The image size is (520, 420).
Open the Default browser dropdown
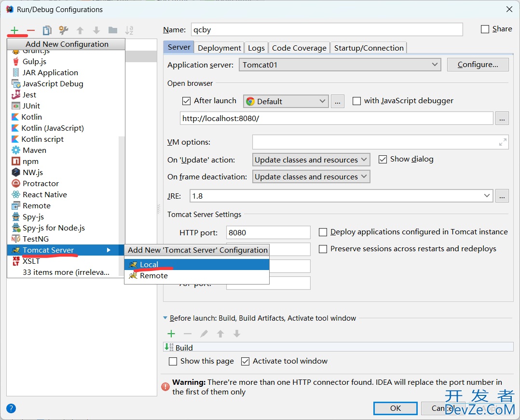point(286,101)
